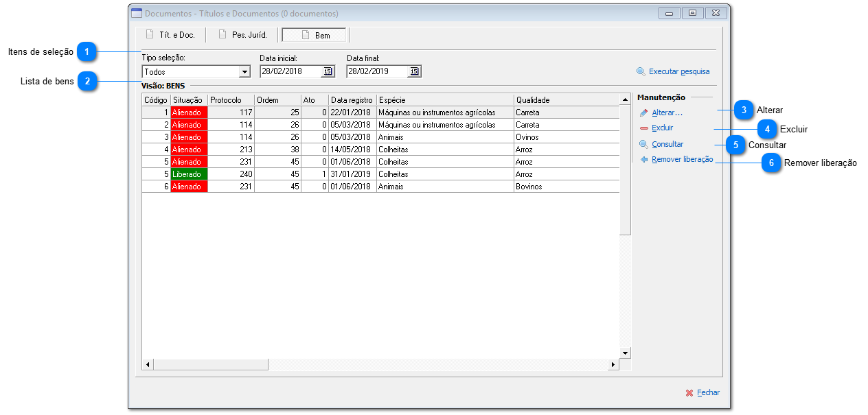Viewport: 868px width, 415px height.
Task: Click vertical scrollbar up arrow
Action: (x=625, y=99)
